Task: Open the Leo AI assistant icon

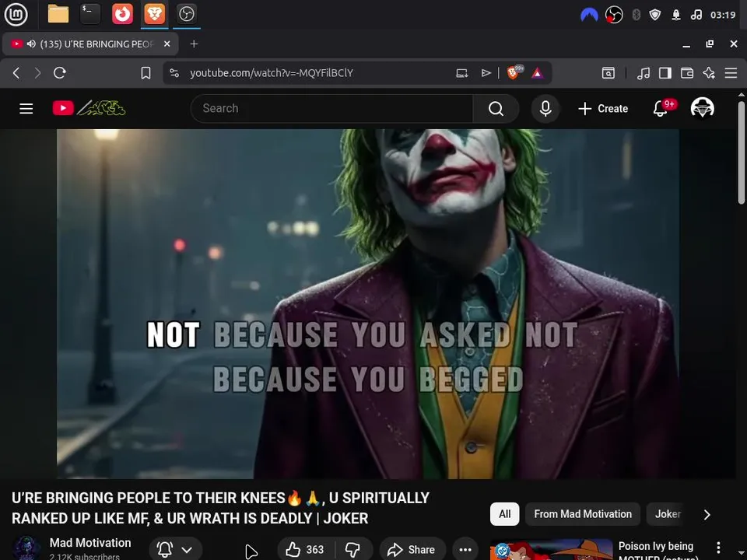Action: click(709, 73)
